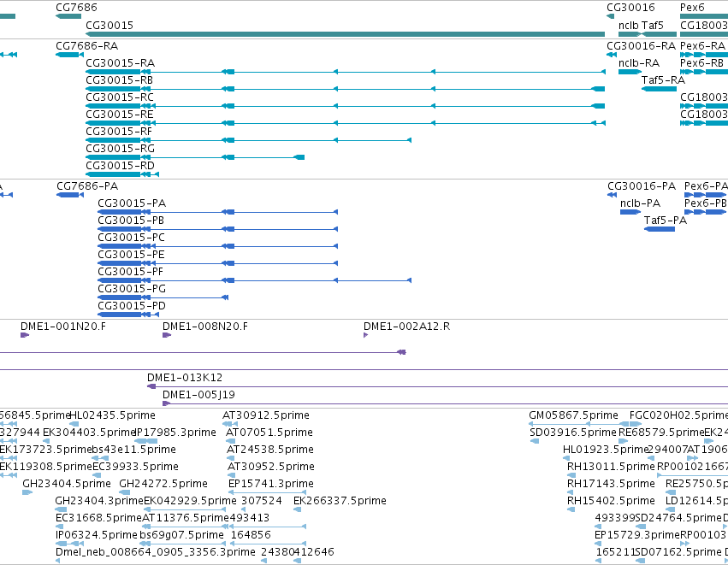The width and height of the screenshot is (728, 565).
Task: Select transcript CG30015-RA label
Action: coord(121,63)
